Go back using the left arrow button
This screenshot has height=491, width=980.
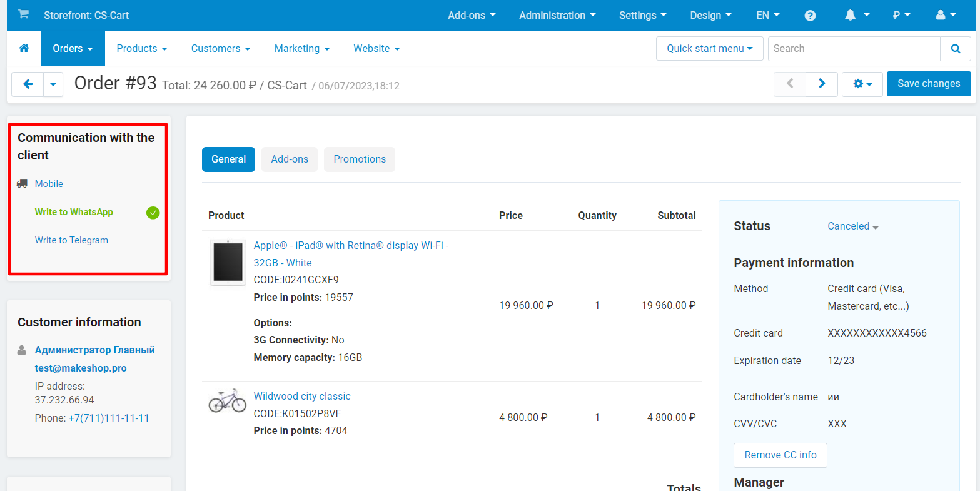tap(28, 84)
